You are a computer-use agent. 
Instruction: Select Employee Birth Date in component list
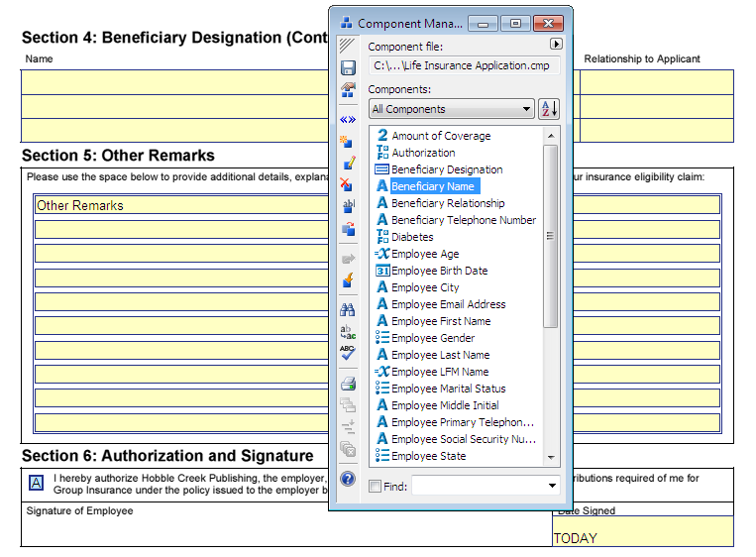pos(439,271)
